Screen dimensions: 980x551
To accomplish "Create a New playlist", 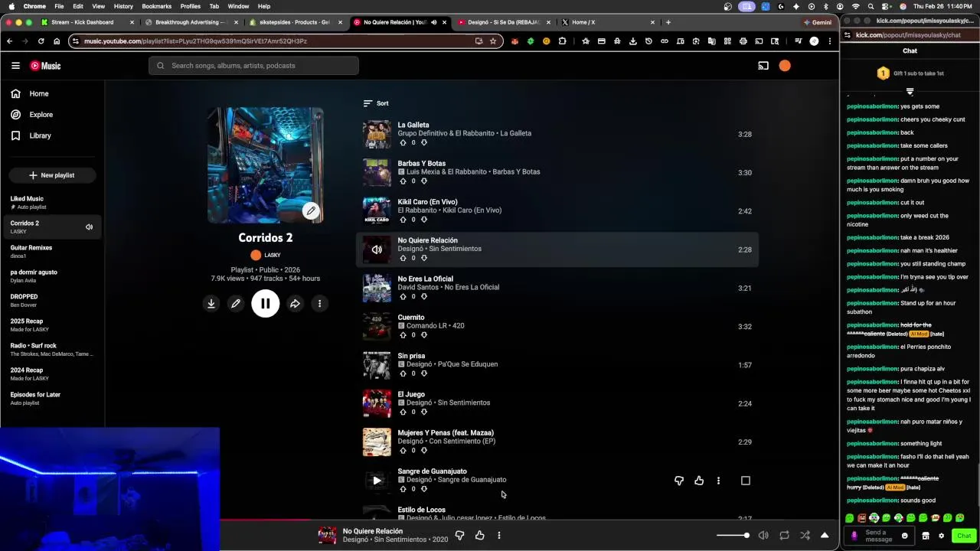I will tap(52, 175).
